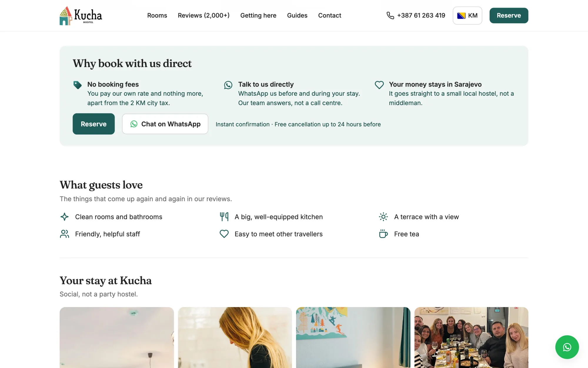This screenshot has height=368, width=588.
Task: Open the photo with ski mural artwork
Action: pos(353,337)
